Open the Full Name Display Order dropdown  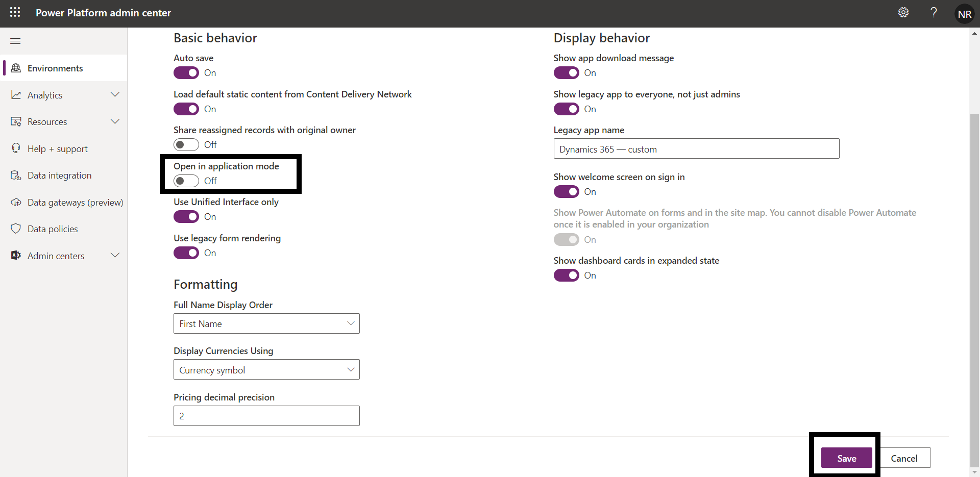point(266,323)
